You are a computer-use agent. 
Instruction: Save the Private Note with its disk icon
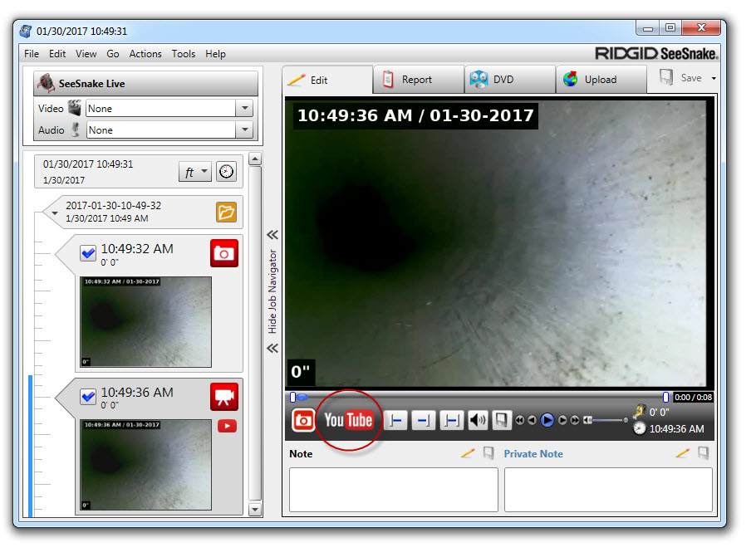(704, 453)
